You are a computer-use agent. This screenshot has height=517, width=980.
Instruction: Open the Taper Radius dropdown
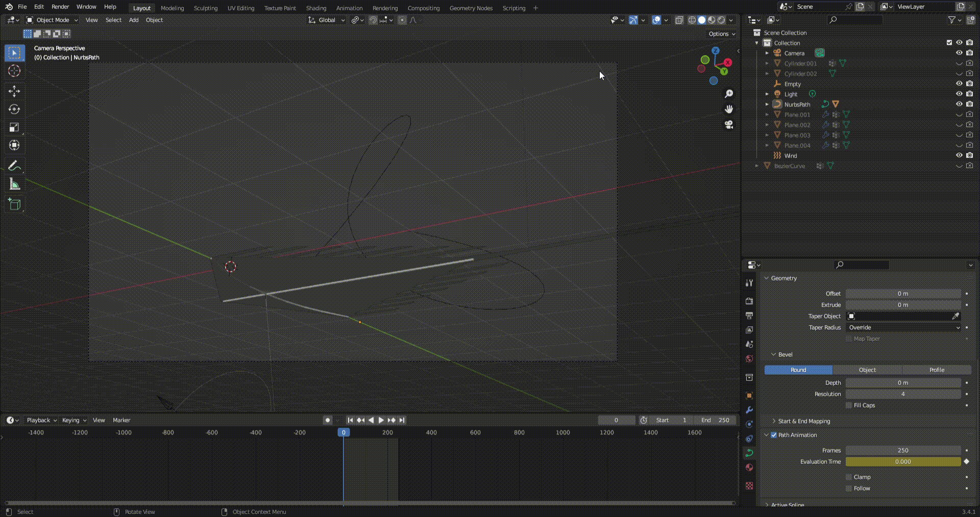point(903,327)
